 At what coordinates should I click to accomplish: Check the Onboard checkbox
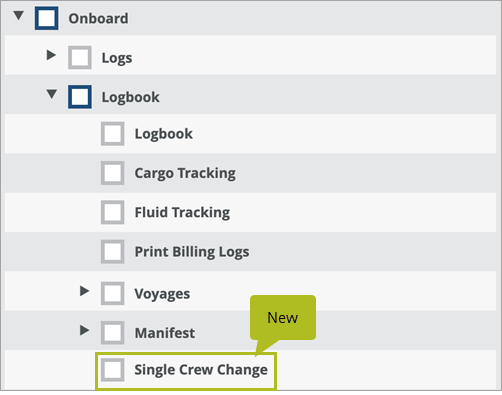[46, 18]
